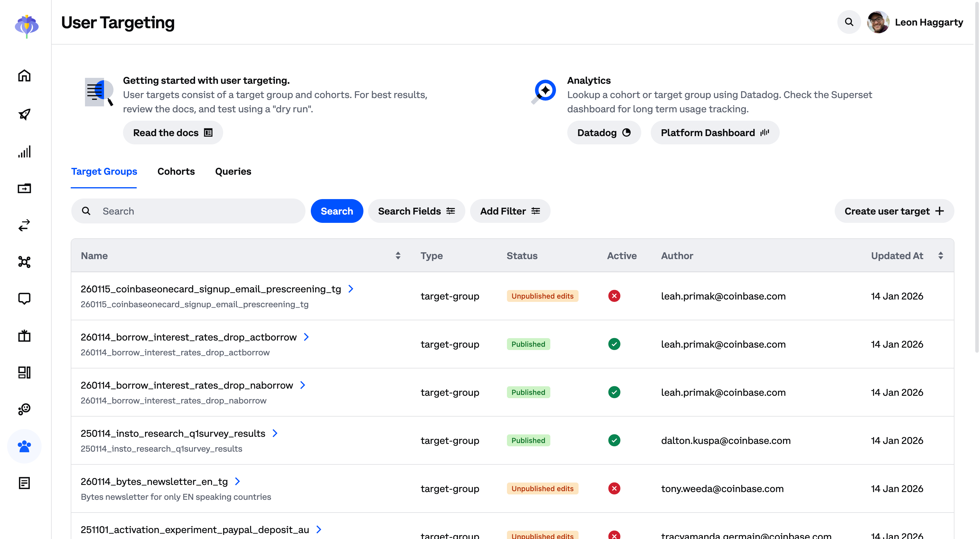Open the dashboard layout sidebar icon
Screen dimensions: 980x539
pos(24,372)
